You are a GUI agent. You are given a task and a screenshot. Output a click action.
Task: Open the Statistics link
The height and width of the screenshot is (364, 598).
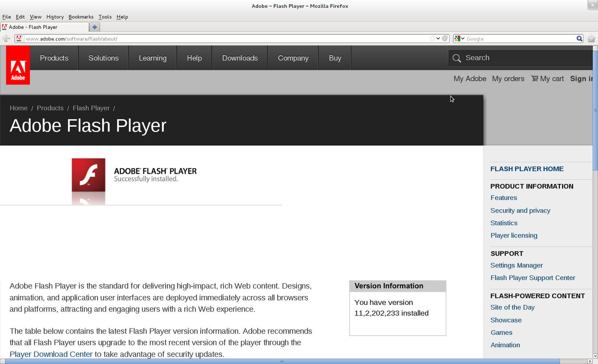[x=504, y=223]
